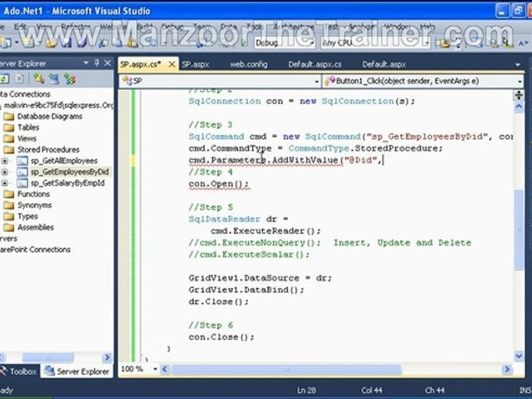Screen dimensions: 532x399
Task: Click the code line 'cmd.ExecuteReader();'
Action: 265,231
